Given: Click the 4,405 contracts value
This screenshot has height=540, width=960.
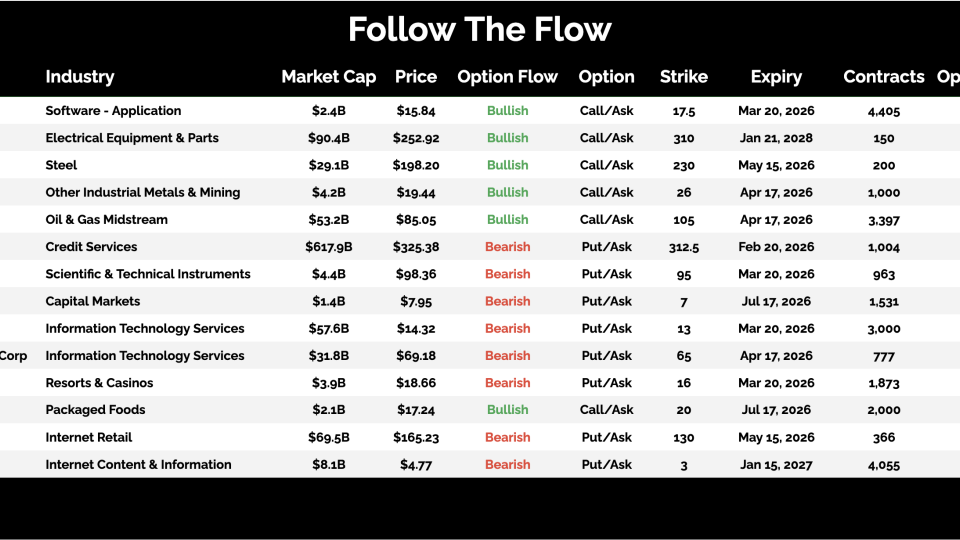Looking at the screenshot, I should [884, 111].
